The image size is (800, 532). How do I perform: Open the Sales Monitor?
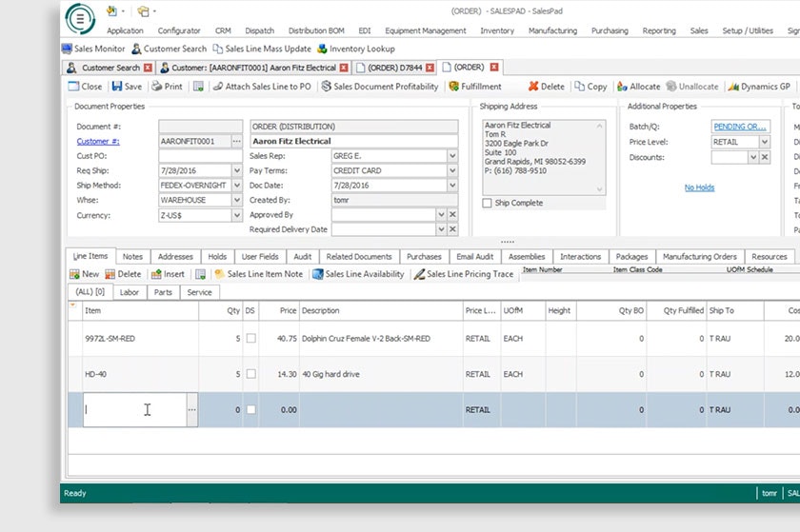click(93, 49)
